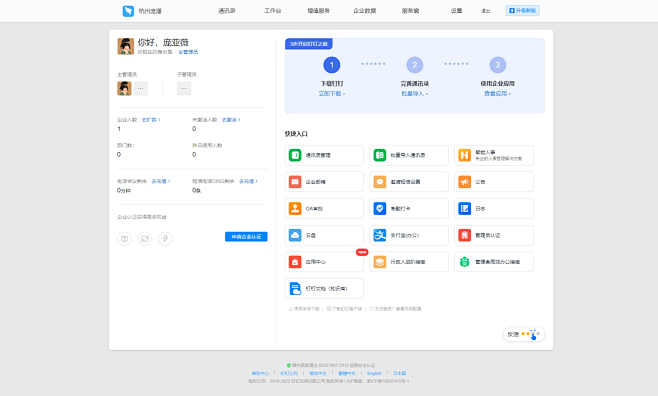The width and height of the screenshot is (658, 396).
Task: Click the 反馈 feedback floating button
Action: click(x=524, y=334)
